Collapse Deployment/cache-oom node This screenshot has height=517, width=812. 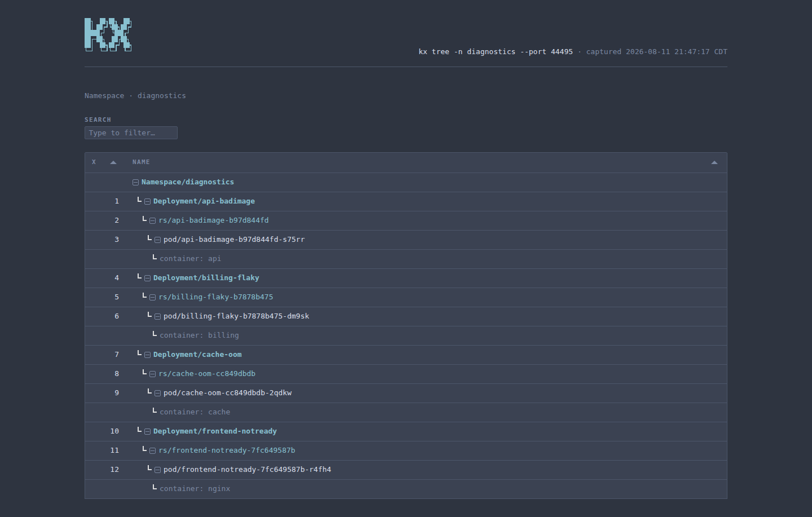coord(147,355)
